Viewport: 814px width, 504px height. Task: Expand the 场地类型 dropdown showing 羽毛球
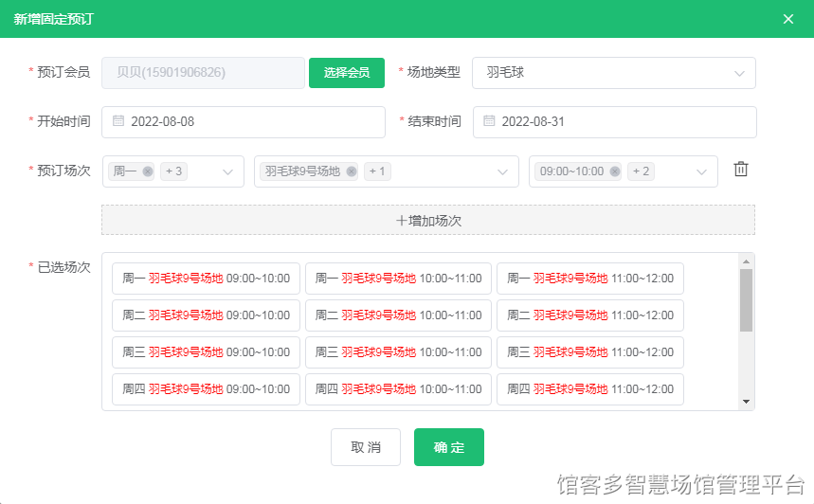(738, 73)
